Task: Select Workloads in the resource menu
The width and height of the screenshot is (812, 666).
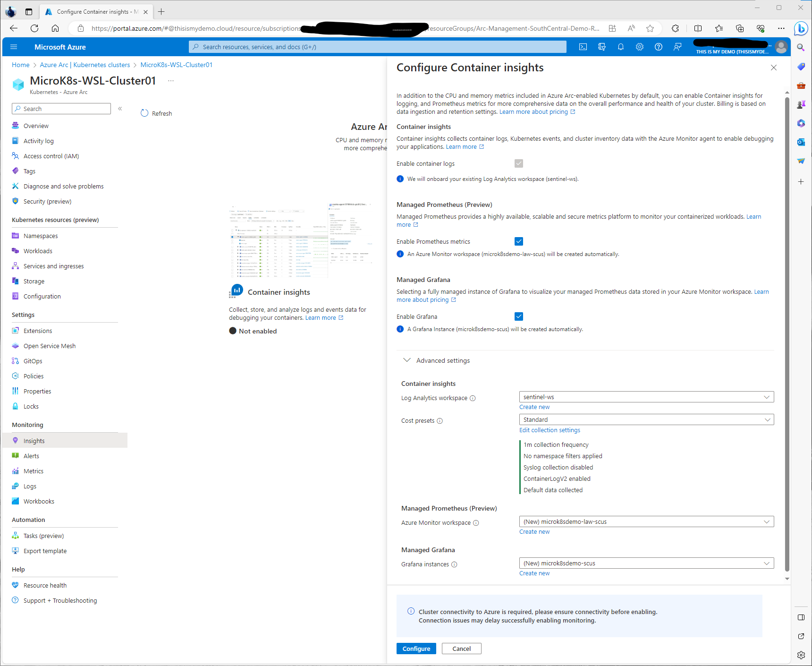Action: (38, 251)
